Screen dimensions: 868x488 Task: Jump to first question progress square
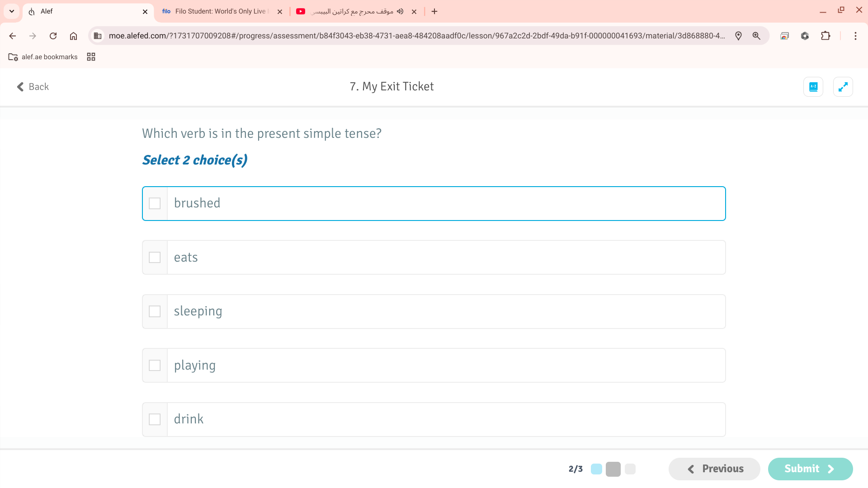coord(596,469)
